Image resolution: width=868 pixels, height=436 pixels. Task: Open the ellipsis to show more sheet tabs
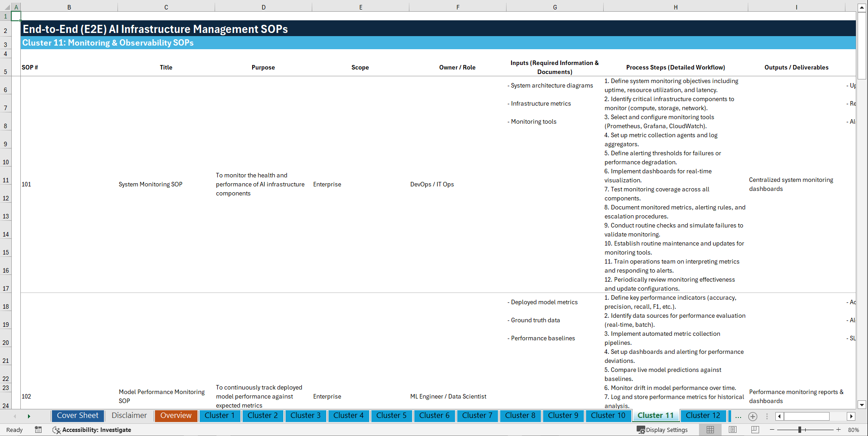[738, 416]
